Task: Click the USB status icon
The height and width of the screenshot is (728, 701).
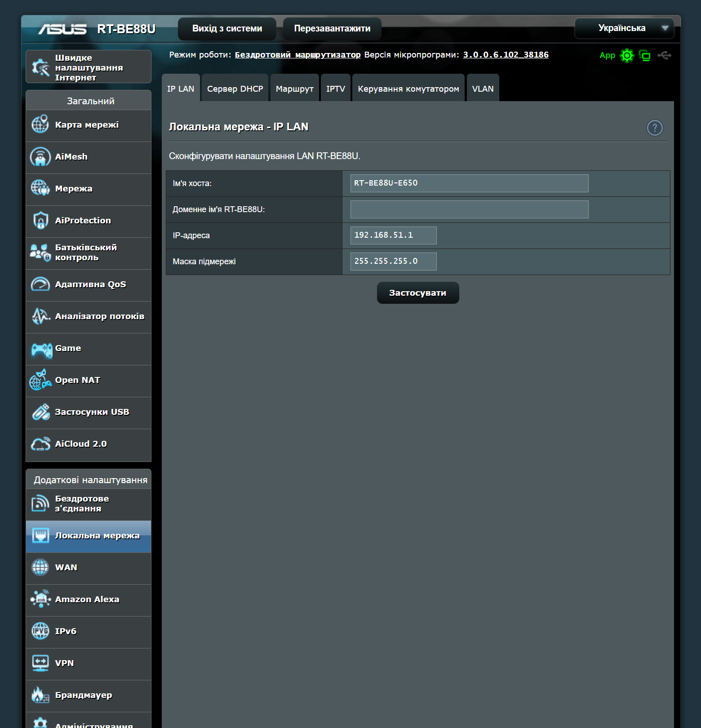Action: pyautogui.click(x=664, y=55)
